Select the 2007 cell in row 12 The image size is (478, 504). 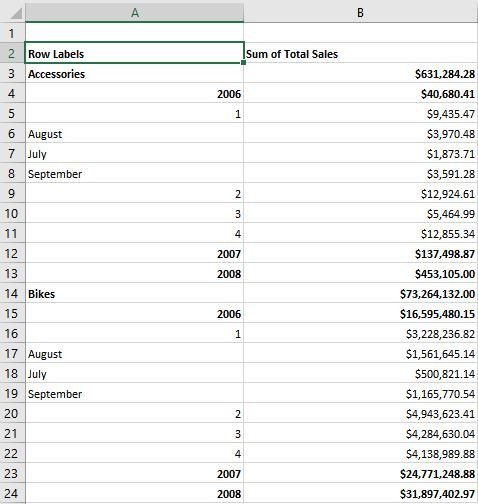point(134,253)
